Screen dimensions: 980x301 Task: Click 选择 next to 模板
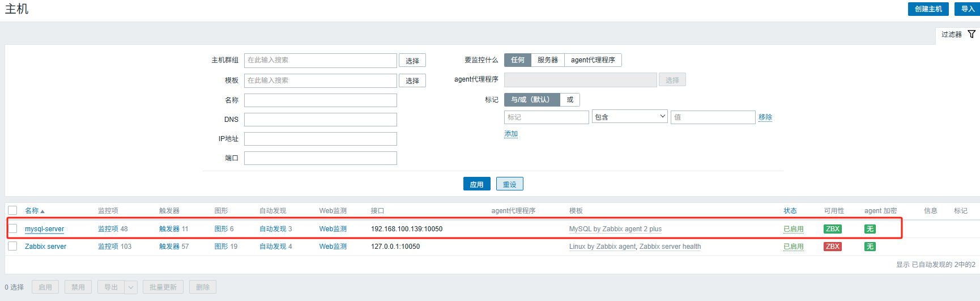click(412, 80)
